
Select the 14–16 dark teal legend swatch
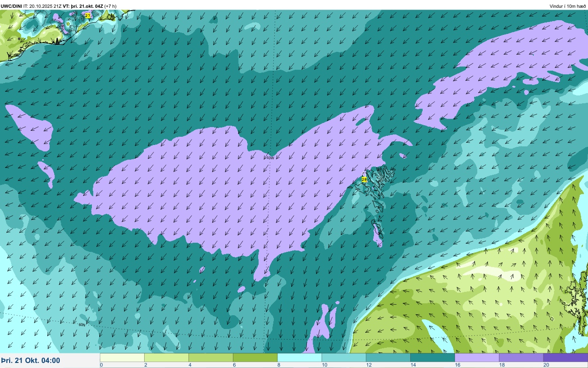(x=432, y=357)
